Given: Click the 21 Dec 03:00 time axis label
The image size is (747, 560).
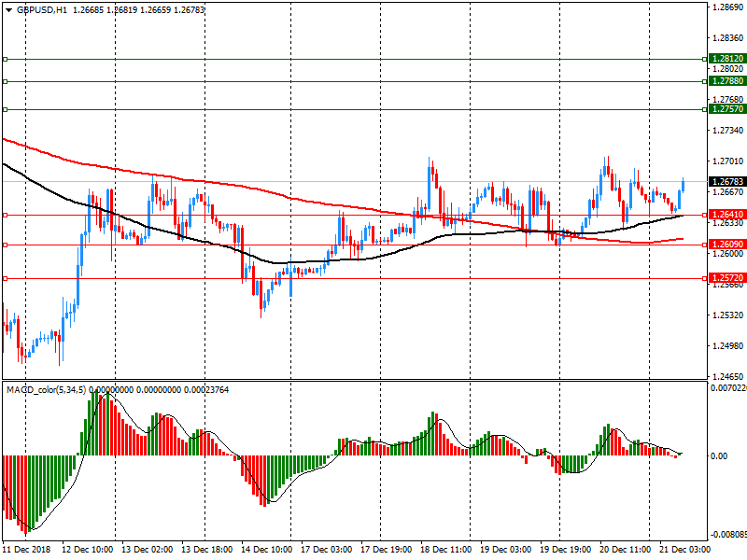Looking at the screenshot, I should (x=686, y=550).
